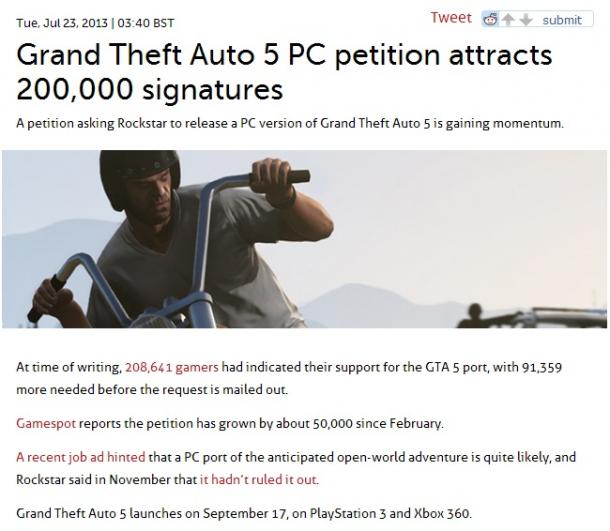Click the silhouetted figure in the image
The height and width of the screenshot is (531, 610).
[474, 315]
